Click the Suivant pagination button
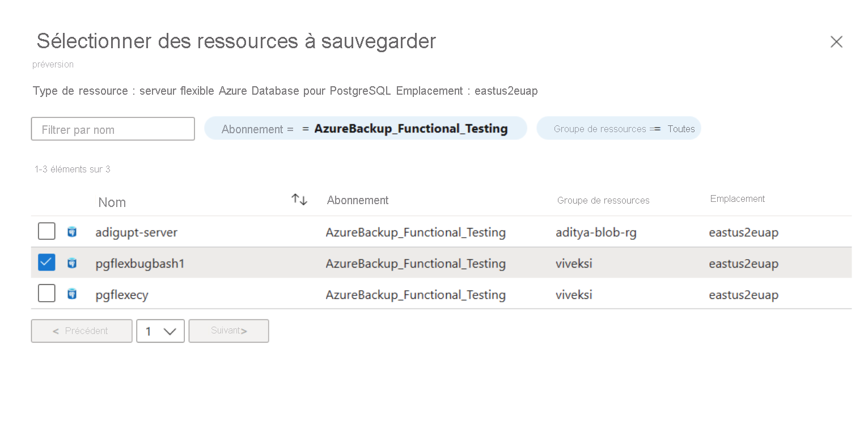The width and height of the screenshot is (868, 431). pos(229,331)
